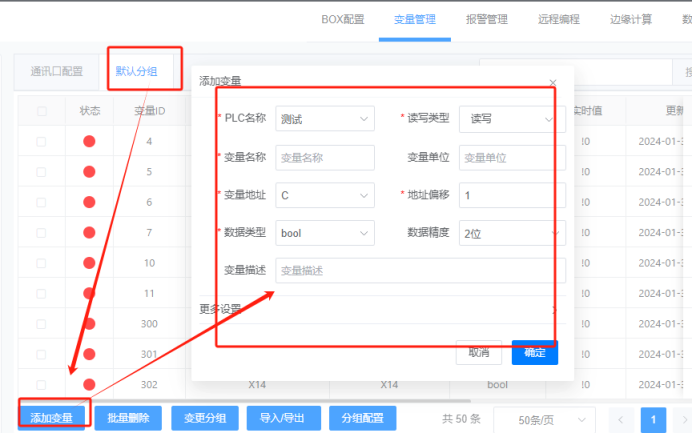This screenshot has width=693, height=434.
Task: Click the 取消 button
Action: [x=479, y=352]
